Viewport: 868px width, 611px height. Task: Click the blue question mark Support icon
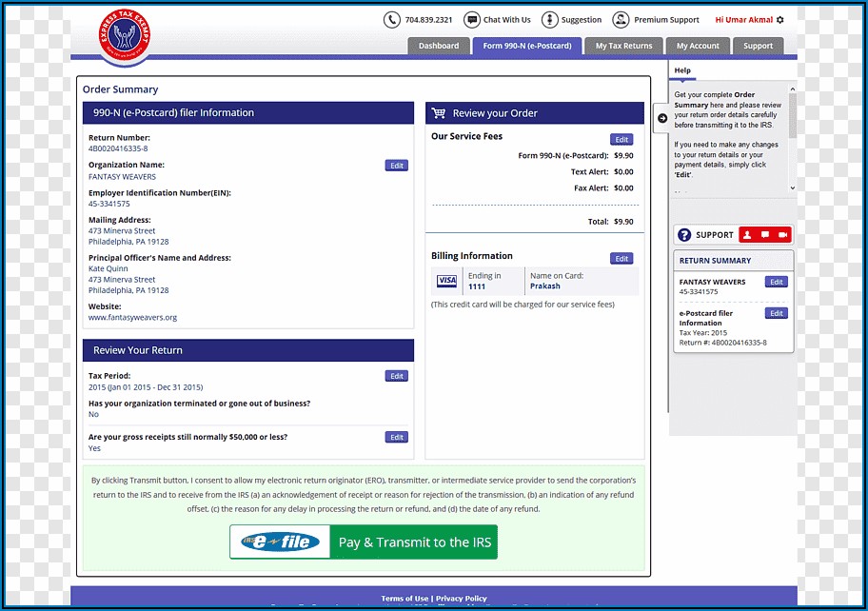(x=683, y=235)
